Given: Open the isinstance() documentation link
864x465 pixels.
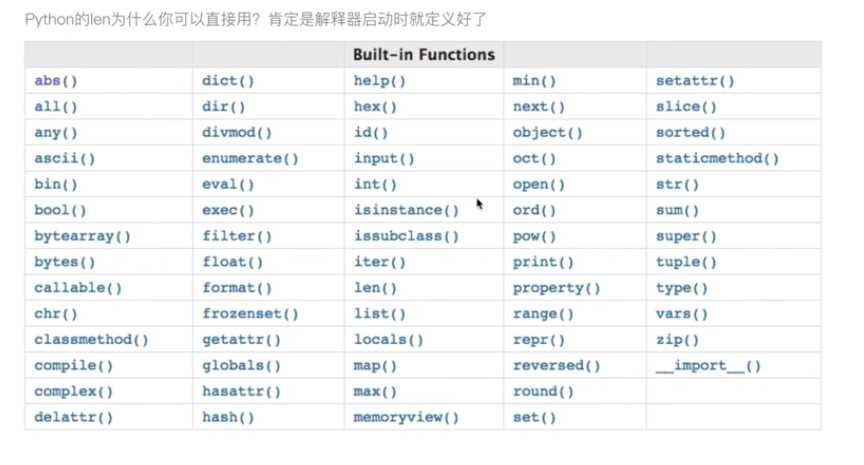Looking at the screenshot, I should tap(406, 210).
